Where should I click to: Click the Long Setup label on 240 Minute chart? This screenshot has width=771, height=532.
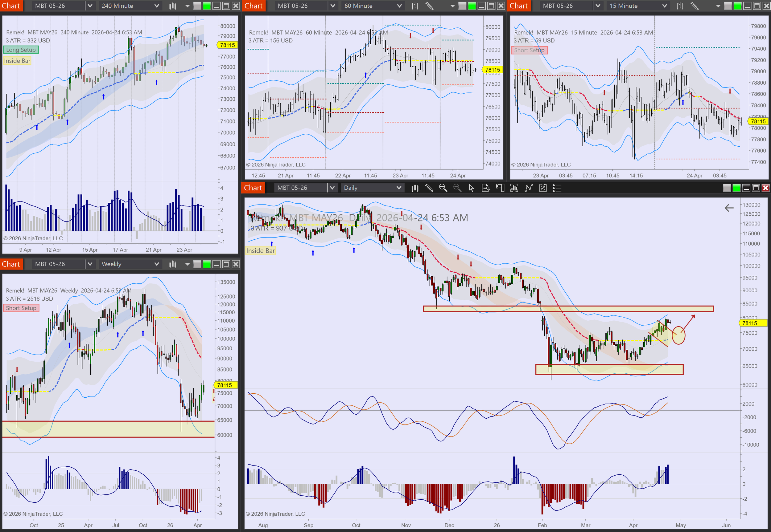21,50
